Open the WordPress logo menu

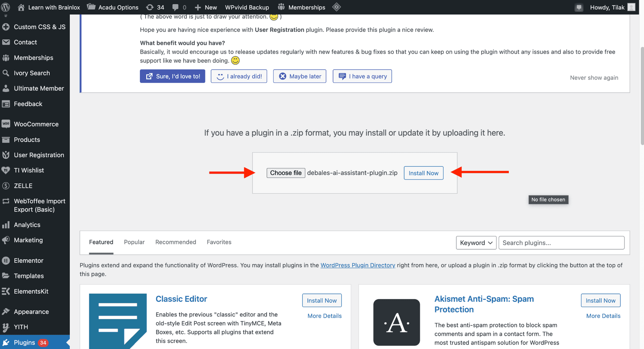click(5, 7)
